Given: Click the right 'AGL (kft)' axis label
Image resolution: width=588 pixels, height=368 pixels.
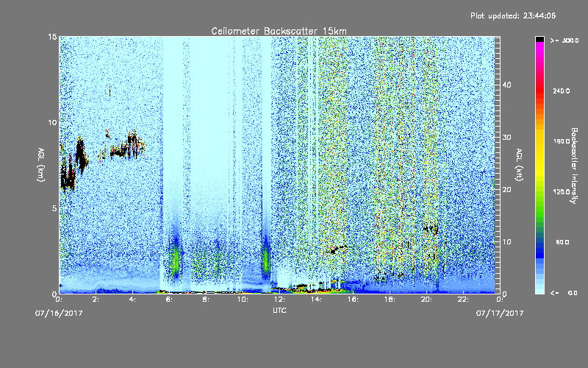Looking at the screenshot, I should point(519,165).
